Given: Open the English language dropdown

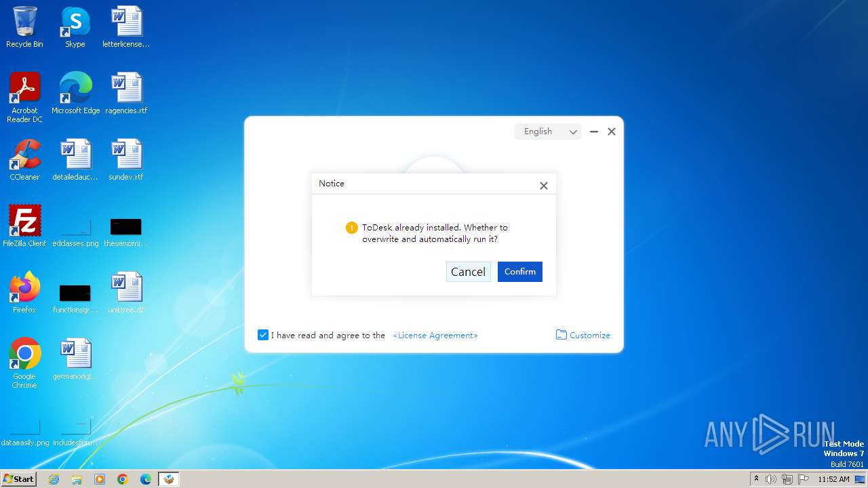Looking at the screenshot, I should tap(548, 131).
